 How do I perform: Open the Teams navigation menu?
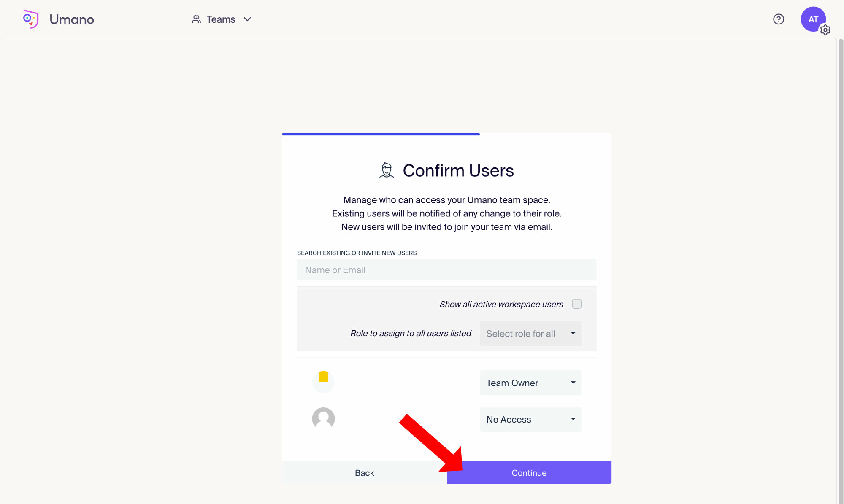pyautogui.click(x=221, y=19)
